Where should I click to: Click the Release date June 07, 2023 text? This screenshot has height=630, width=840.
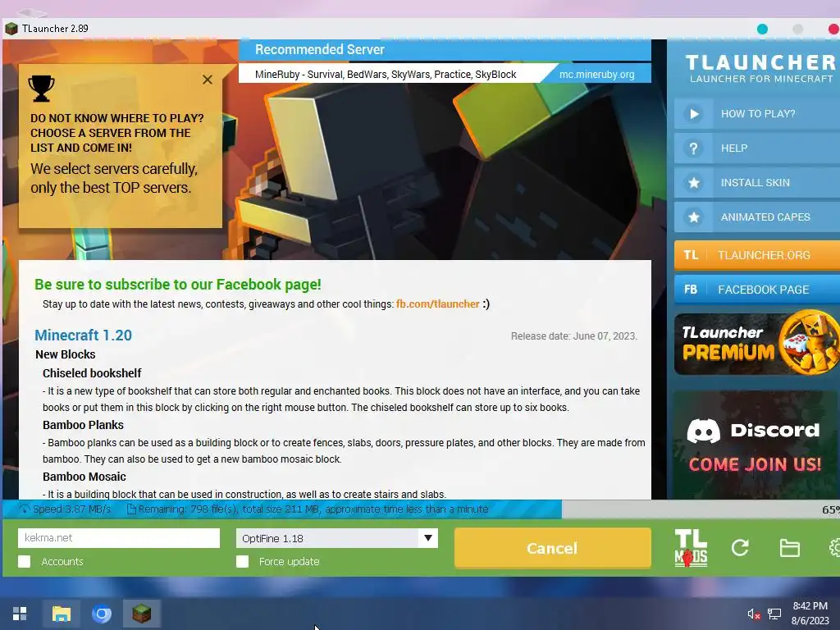[x=573, y=336]
